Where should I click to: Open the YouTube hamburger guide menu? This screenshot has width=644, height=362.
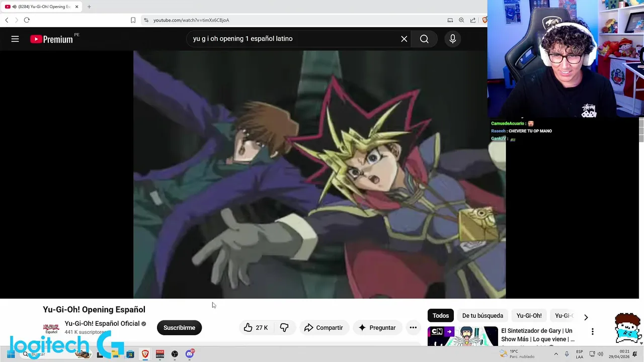15,39
